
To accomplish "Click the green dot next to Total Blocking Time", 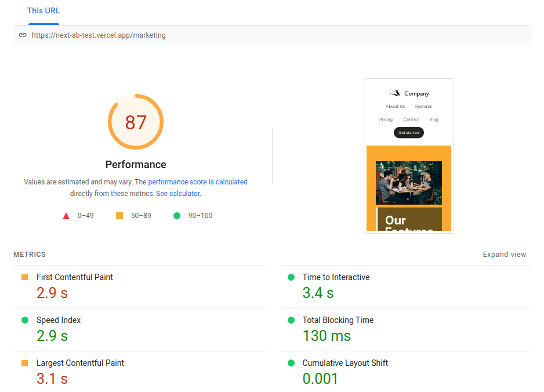I will 291,320.
